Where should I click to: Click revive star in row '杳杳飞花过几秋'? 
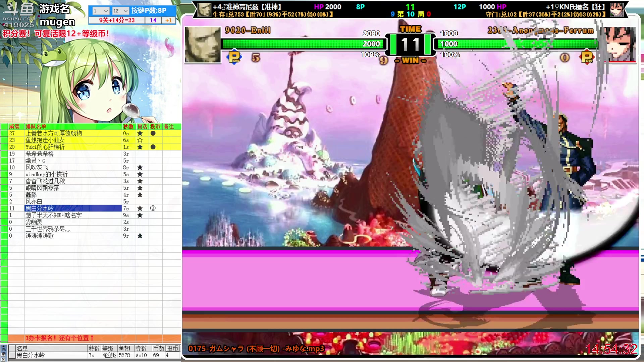tap(140, 181)
